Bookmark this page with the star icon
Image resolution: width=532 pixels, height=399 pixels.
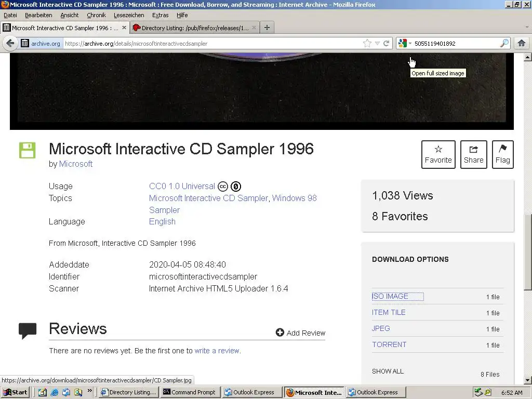(x=367, y=44)
